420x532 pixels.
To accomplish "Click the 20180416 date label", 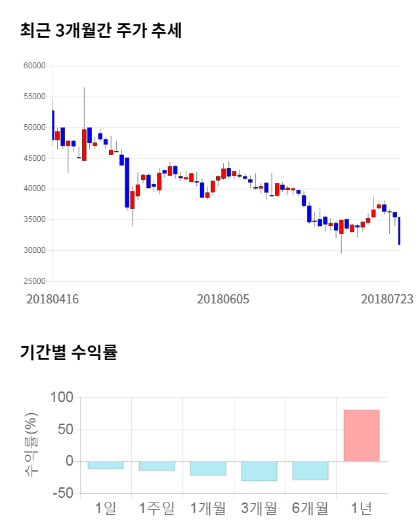I will 52,299.
